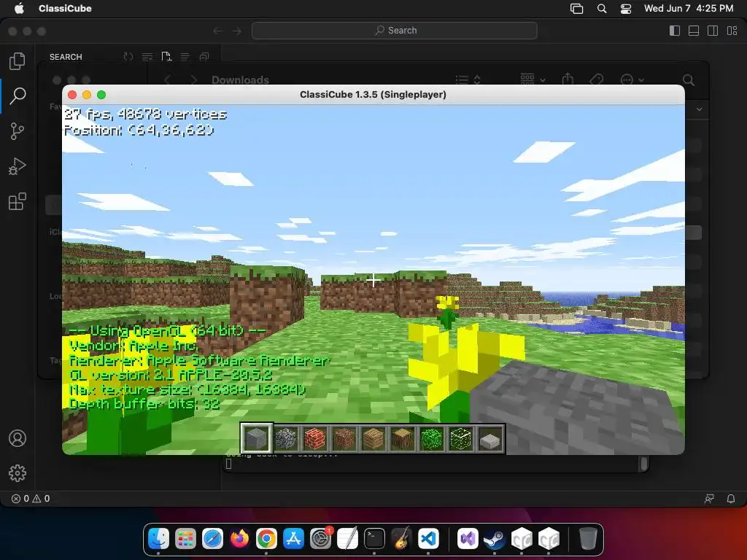Image resolution: width=747 pixels, height=560 pixels.
Task: Collapse all search results
Action: click(204, 57)
